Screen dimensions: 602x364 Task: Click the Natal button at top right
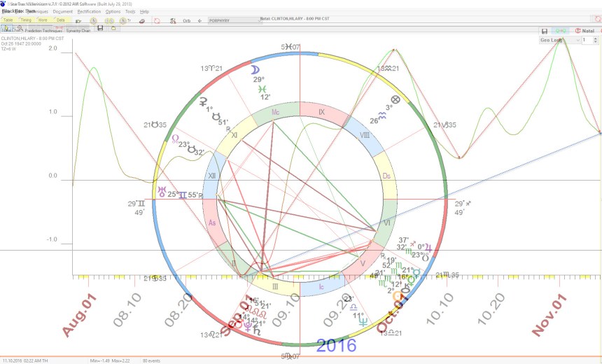[x=584, y=31]
